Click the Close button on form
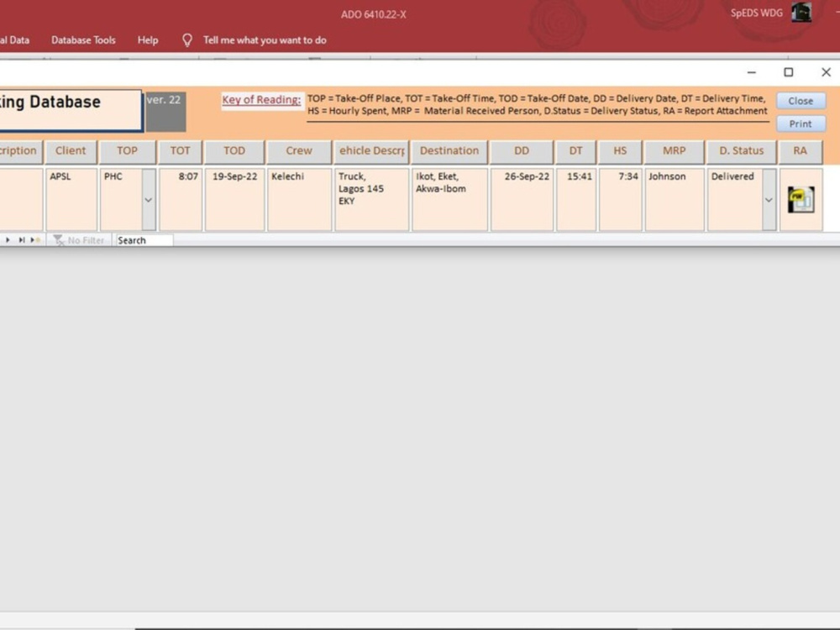The image size is (840, 630). coord(801,101)
